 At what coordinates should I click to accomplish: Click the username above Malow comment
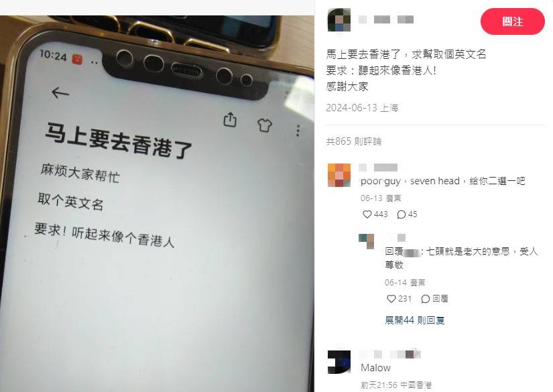coord(390,354)
